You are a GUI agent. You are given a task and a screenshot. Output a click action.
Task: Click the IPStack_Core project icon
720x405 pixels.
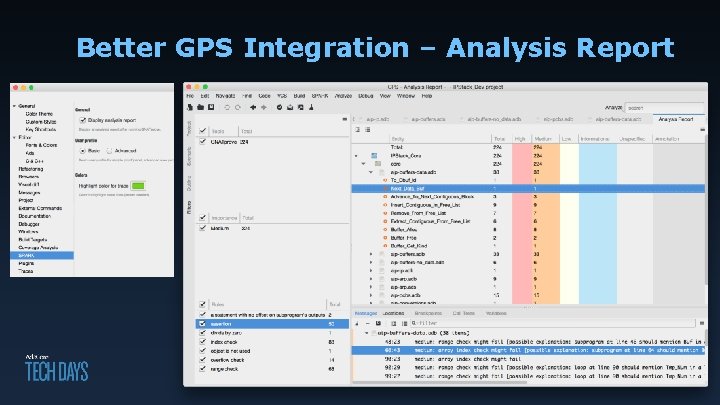coord(374,156)
